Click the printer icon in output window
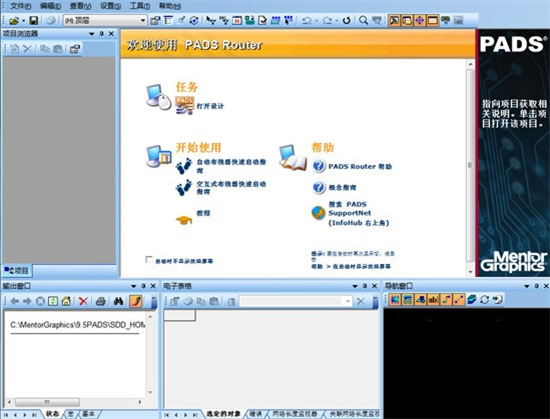The width and height of the screenshot is (550, 419). click(x=101, y=301)
